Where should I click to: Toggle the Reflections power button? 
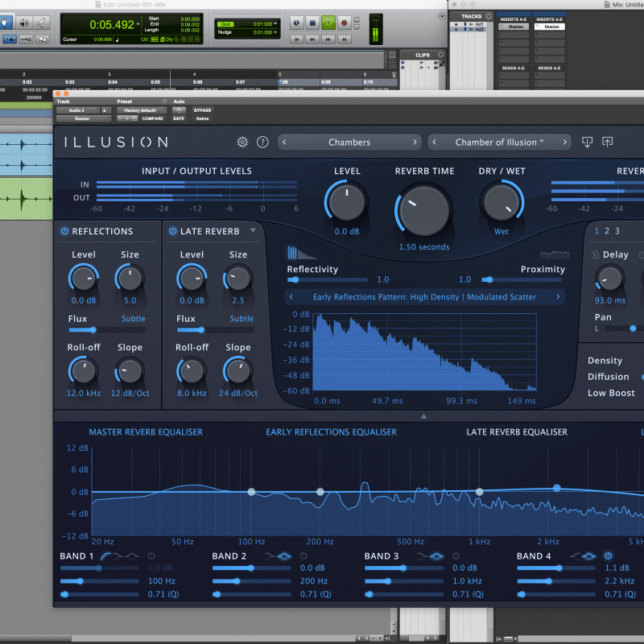point(64,231)
